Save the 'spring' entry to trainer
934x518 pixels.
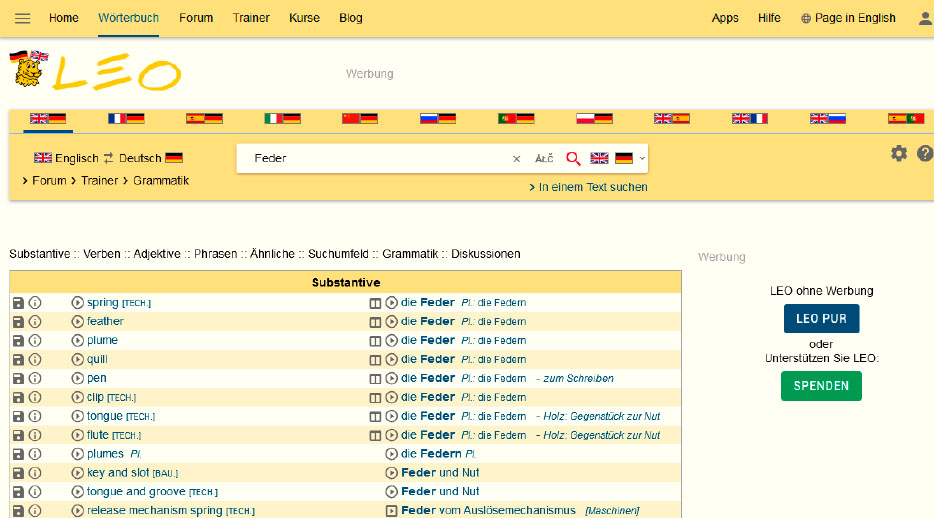18,303
